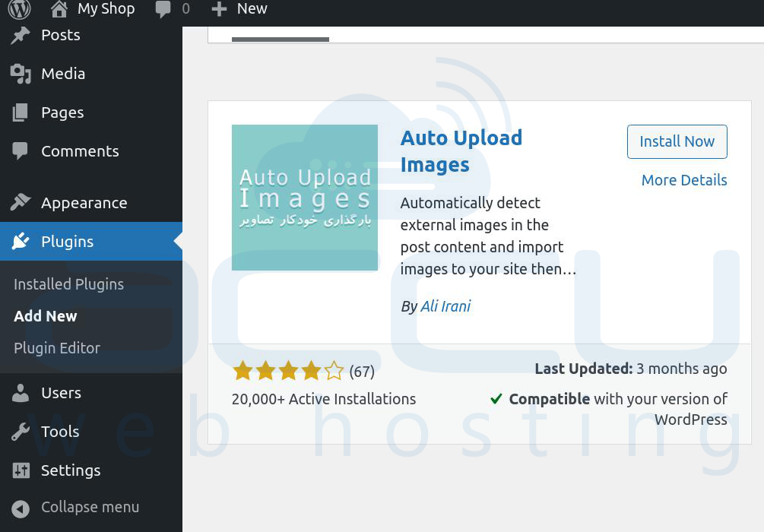Open the New content menu
The height and width of the screenshot is (532, 764).
(x=252, y=9)
